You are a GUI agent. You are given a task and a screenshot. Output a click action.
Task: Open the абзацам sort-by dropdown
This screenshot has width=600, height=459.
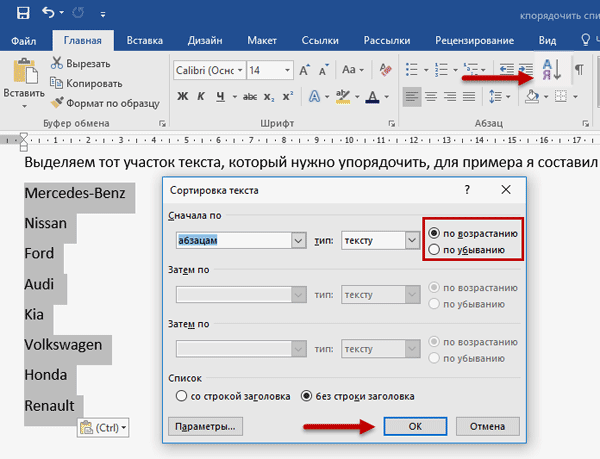coord(298,241)
